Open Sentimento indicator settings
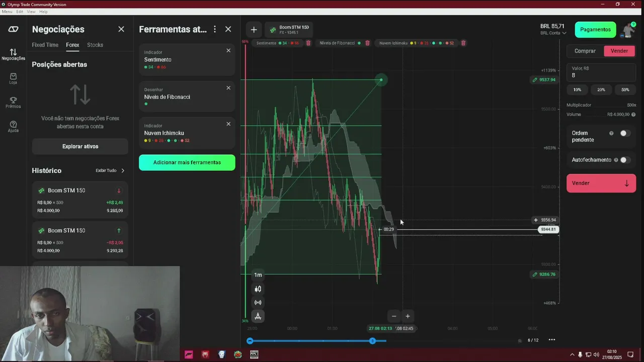Viewport: 644px width, 362px height. point(187,59)
